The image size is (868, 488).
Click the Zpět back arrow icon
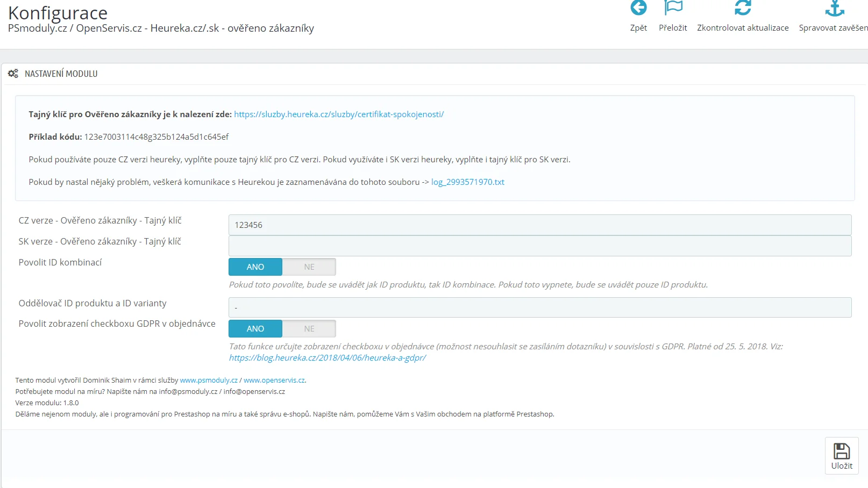pyautogui.click(x=638, y=8)
